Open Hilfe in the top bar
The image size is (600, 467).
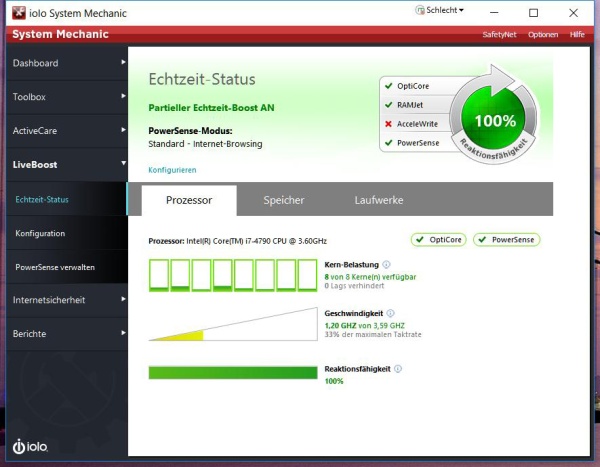577,34
